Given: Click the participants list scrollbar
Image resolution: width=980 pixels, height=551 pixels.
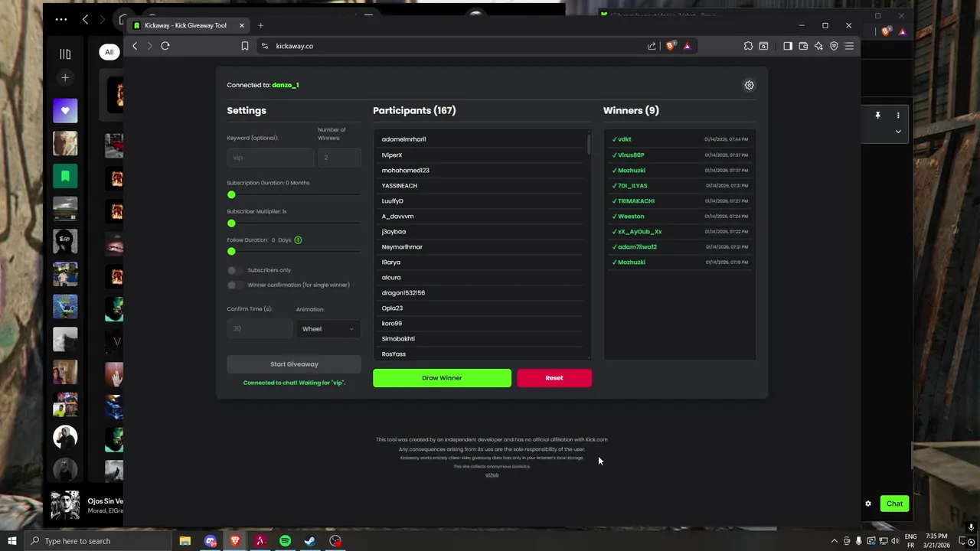Looking at the screenshot, I should tap(589, 143).
